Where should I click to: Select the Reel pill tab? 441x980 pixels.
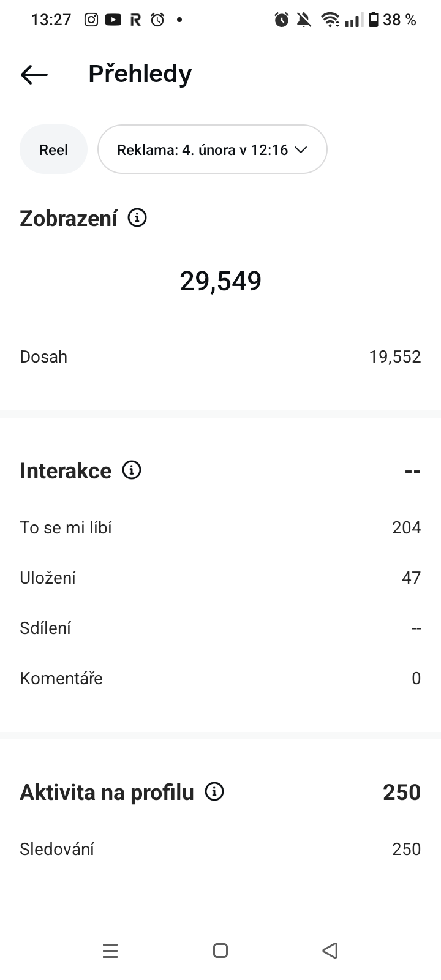click(x=53, y=149)
